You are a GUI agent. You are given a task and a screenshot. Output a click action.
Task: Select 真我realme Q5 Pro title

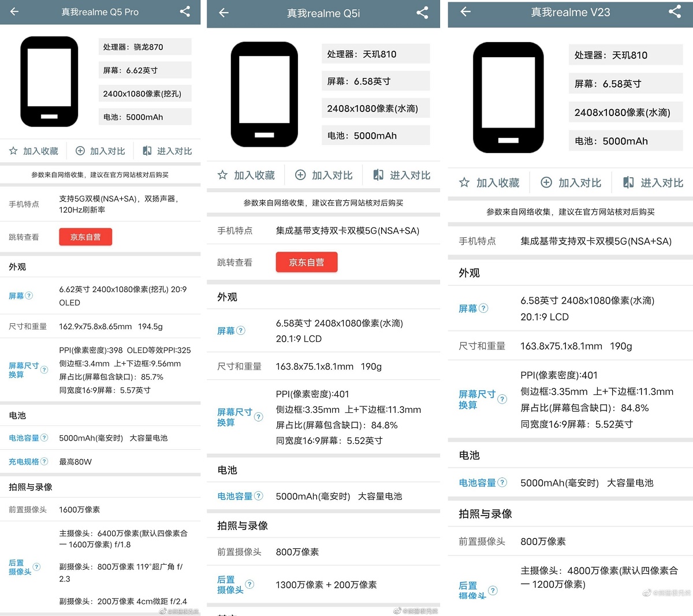[100, 12]
